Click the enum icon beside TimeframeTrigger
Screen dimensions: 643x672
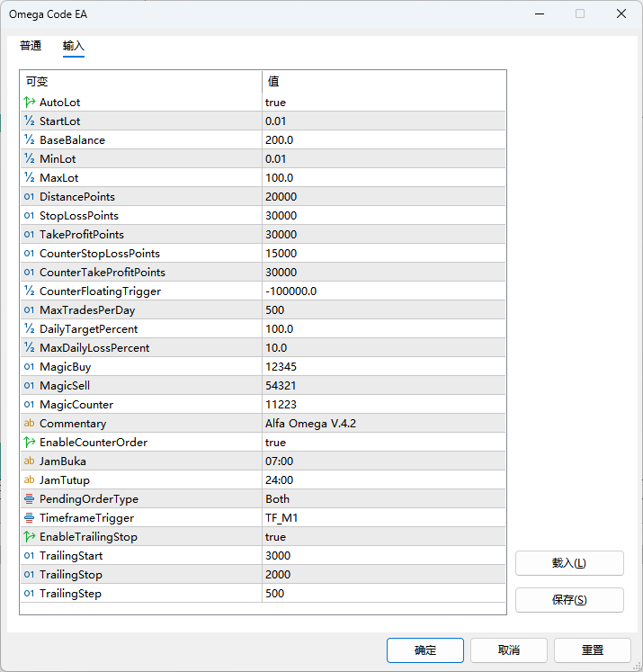click(30, 518)
